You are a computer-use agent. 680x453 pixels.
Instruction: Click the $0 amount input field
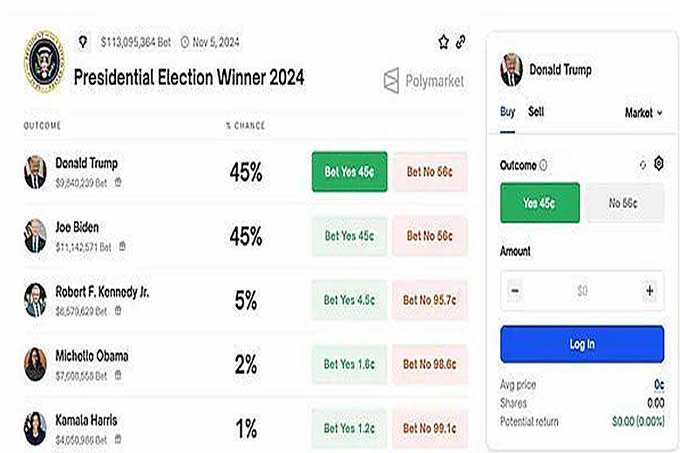(582, 291)
